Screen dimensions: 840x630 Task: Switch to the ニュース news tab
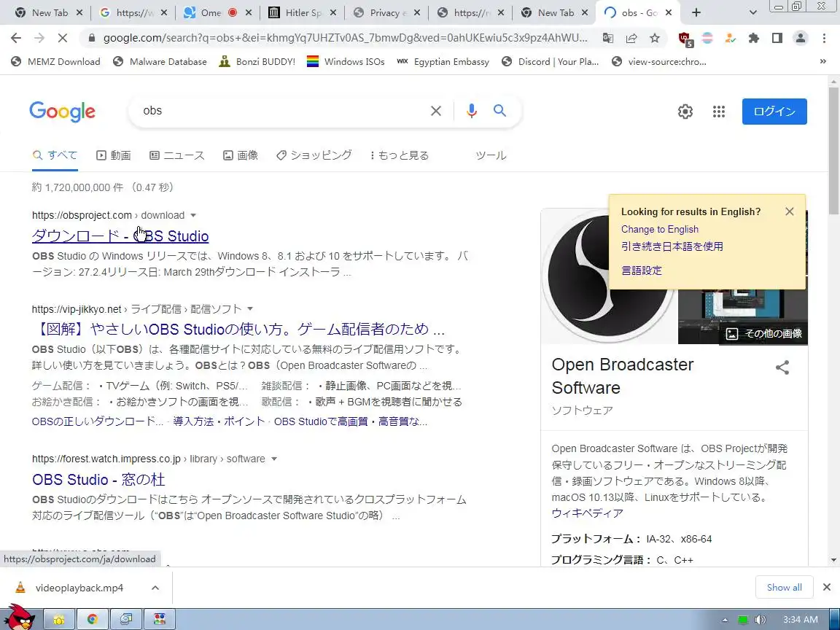click(x=176, y=155)
